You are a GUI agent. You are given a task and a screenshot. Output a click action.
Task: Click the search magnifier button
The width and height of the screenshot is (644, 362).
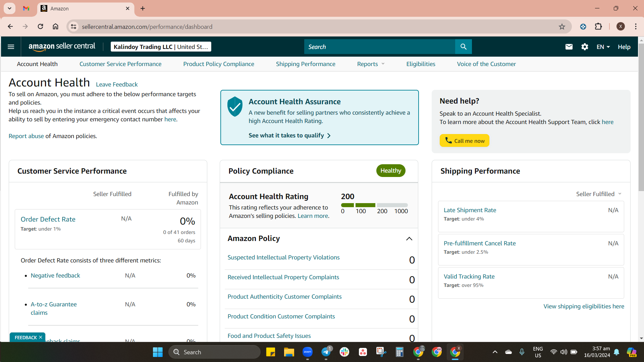coord(463,47)
